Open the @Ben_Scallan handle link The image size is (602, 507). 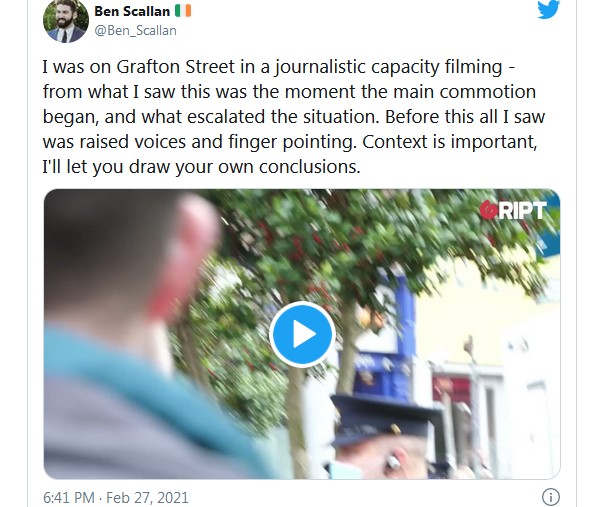136,30
